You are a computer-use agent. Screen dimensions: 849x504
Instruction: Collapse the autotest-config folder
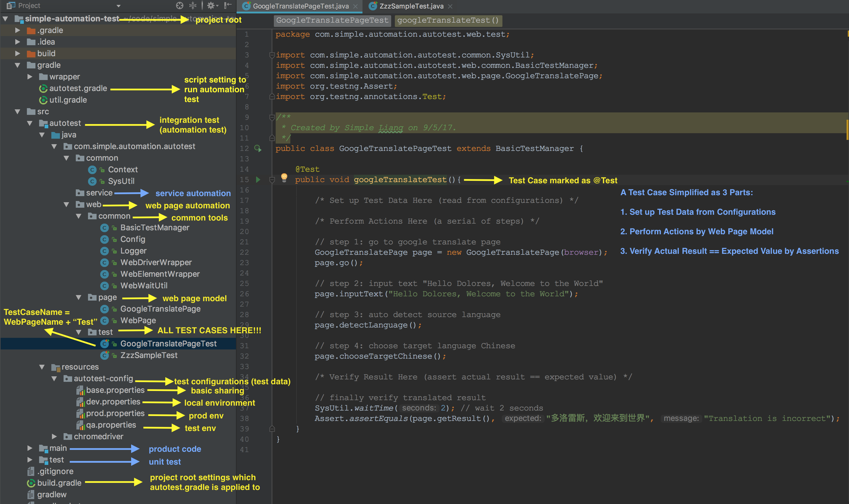point(54,378)
